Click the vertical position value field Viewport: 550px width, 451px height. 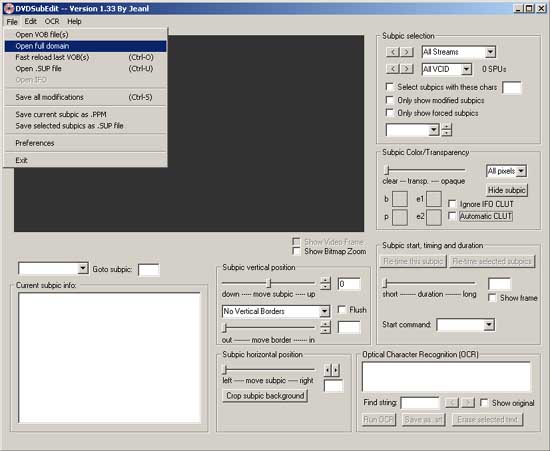point(349,283)
